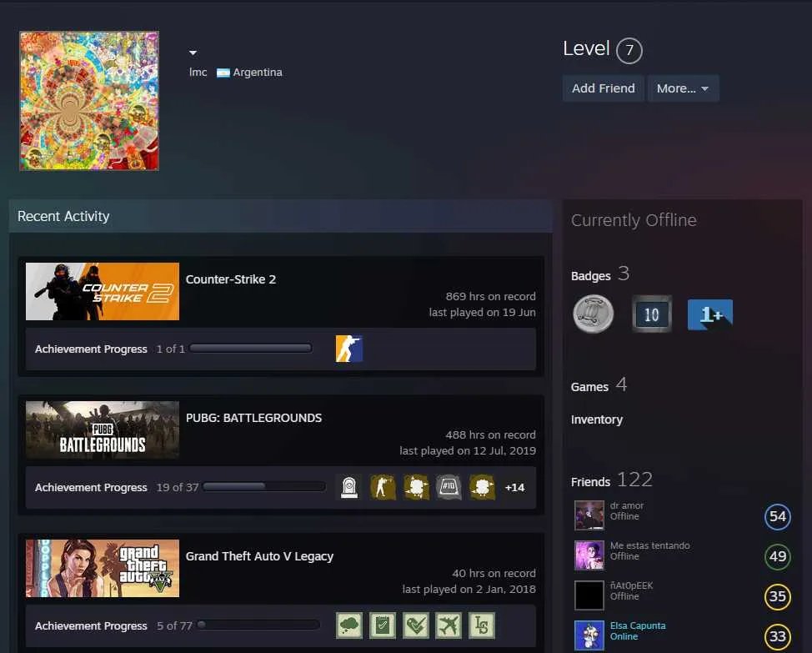The width and height of the screenshot is (812, 653).
Task: Click the Add Friend button
Action: click(604, 88)
